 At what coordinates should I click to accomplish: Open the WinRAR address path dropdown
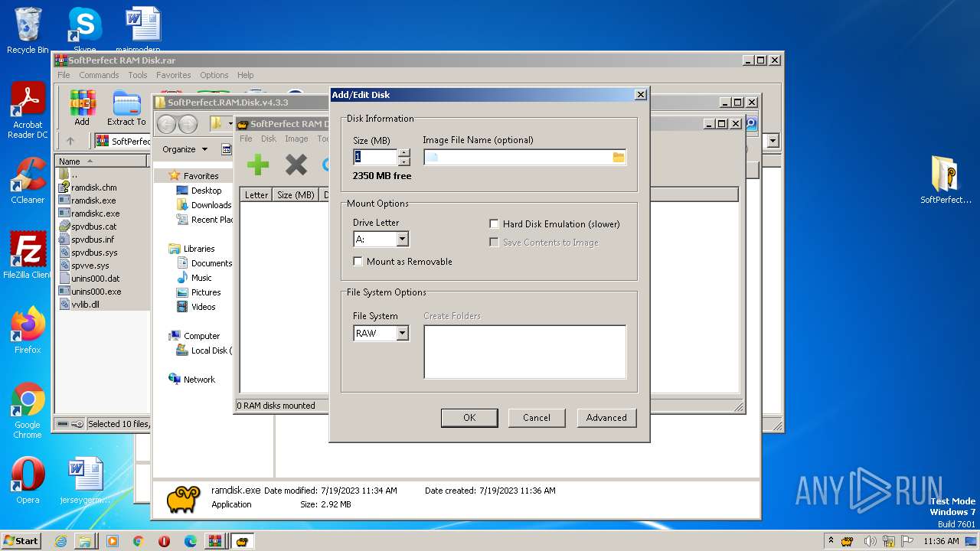click(x=773, y=141)
